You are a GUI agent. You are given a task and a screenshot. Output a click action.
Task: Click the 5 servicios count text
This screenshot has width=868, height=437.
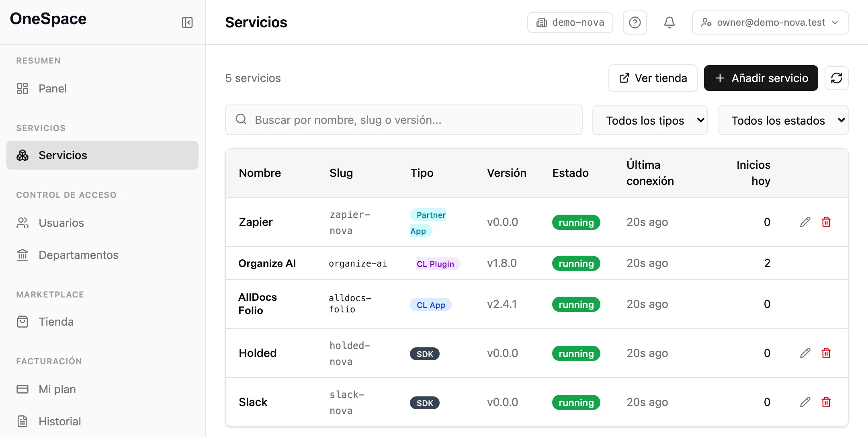point(253,78)
